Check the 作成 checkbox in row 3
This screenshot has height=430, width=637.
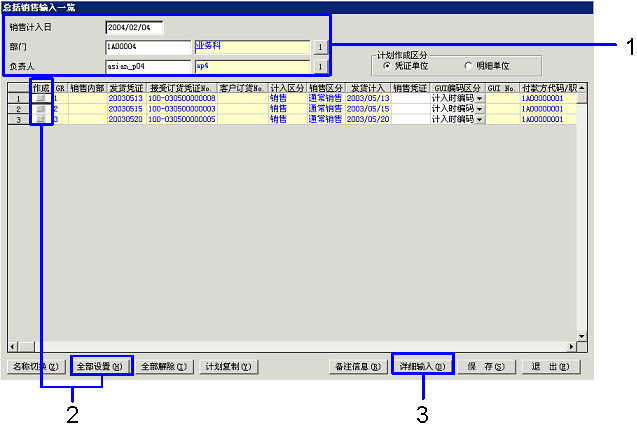tap(41, 119)
